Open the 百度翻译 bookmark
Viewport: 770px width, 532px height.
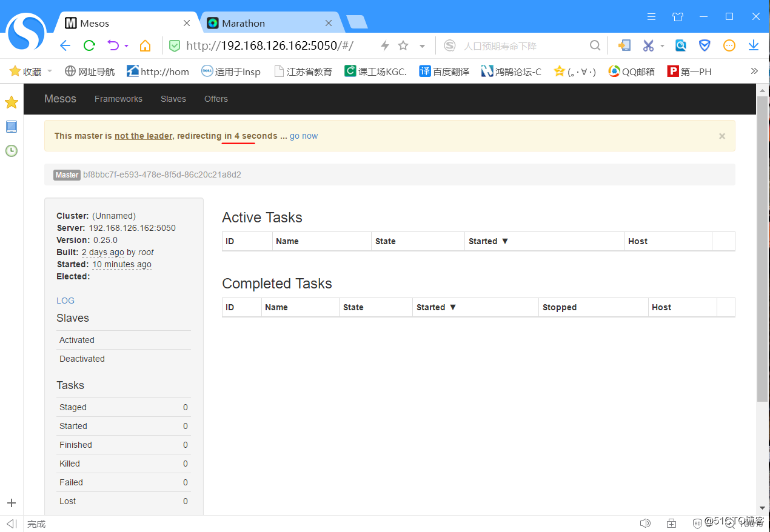pyautogui.click(x=444, y=71)
